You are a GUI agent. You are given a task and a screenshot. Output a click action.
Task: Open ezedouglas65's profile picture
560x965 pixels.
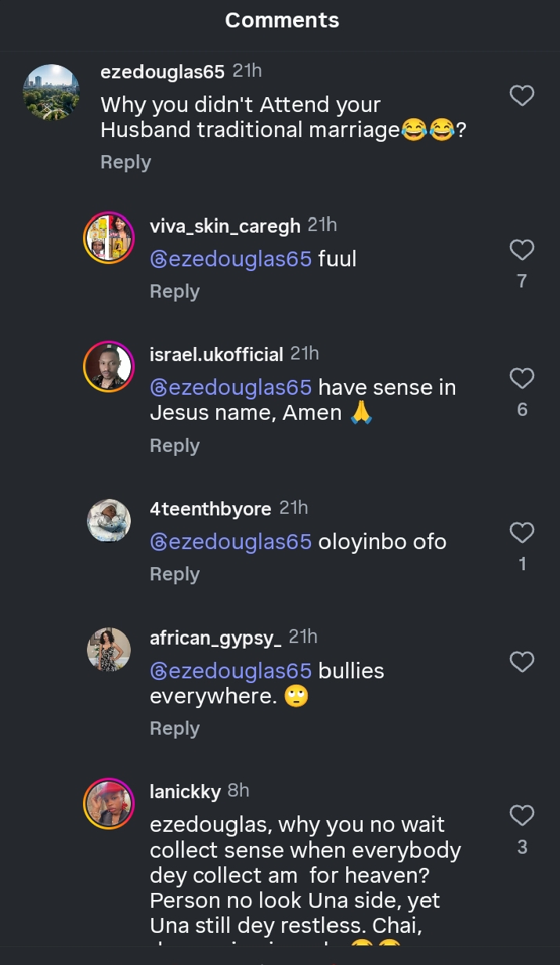coord(52,92)
